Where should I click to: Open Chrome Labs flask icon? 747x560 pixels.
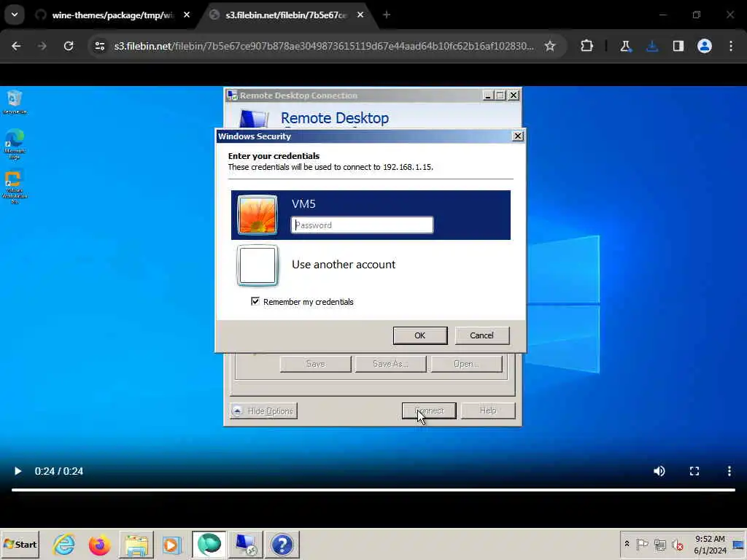[x=625, y=46]
